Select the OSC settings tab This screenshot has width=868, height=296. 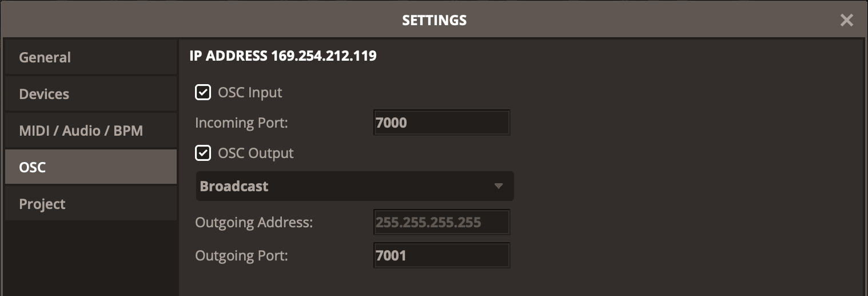click(x=90, y=168)
